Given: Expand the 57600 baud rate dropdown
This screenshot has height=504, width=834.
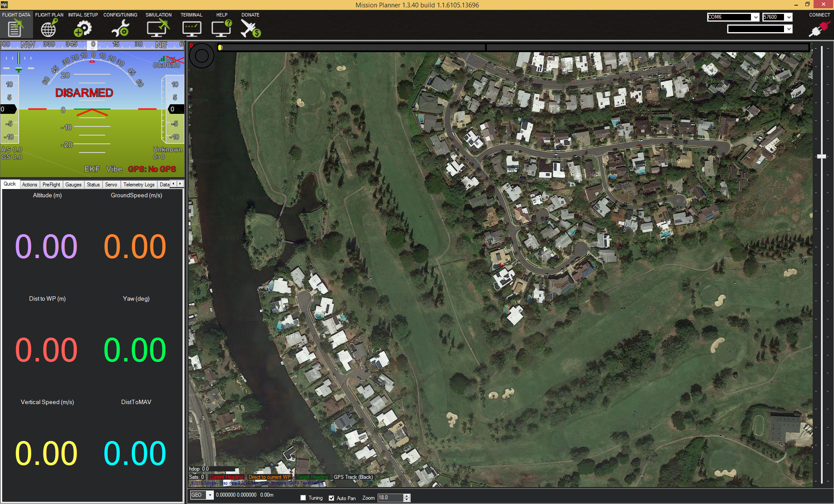Looking at the screenshot, I should pos(789,17).
